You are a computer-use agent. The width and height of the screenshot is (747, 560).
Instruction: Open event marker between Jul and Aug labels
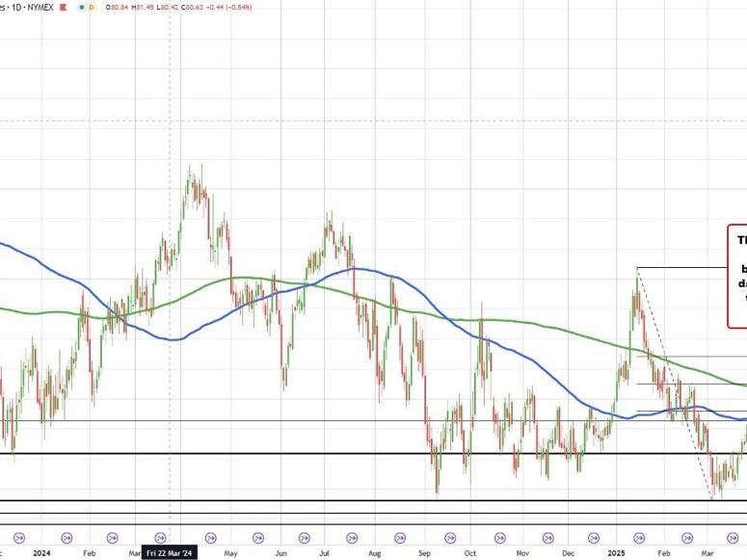pos(352,538)
